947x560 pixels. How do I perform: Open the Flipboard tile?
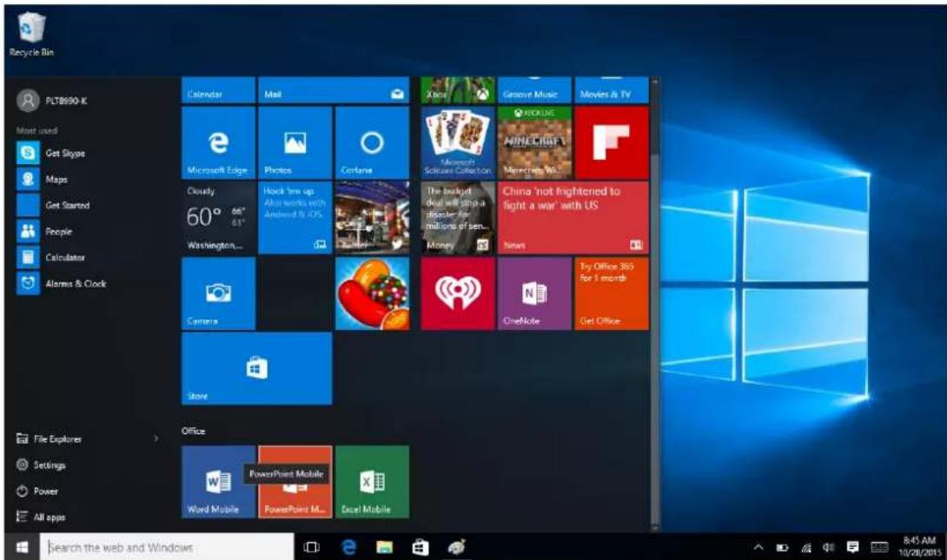(611, 142)
